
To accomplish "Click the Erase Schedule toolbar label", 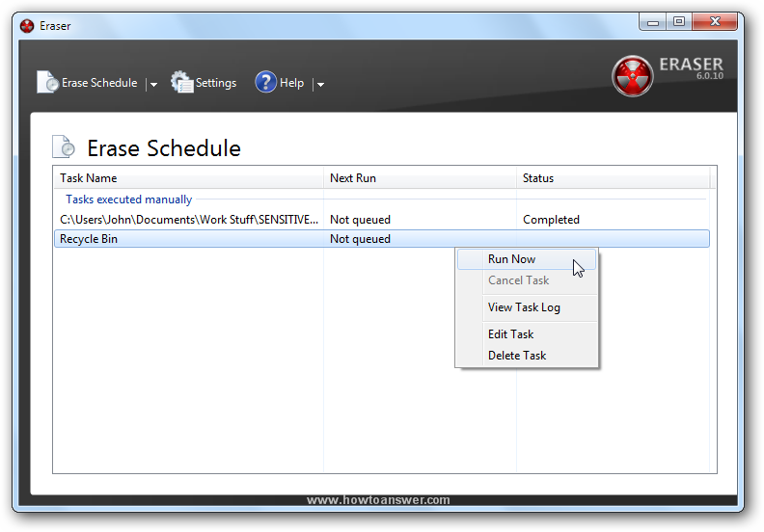I will 99,83.
